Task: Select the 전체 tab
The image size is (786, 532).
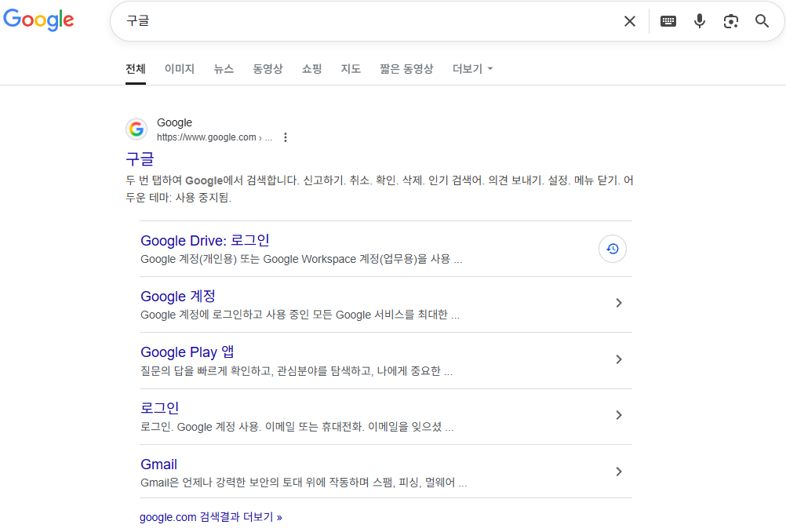Action: [x=136, y=69]
